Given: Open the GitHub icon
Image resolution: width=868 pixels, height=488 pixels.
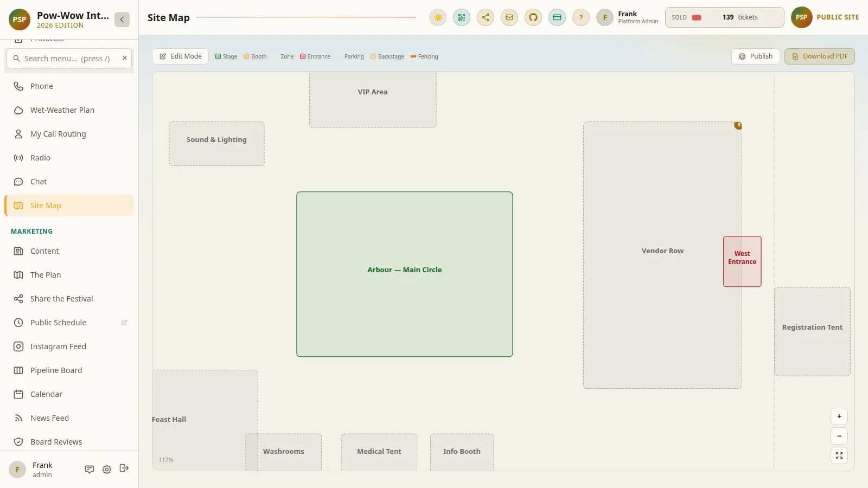Looking at the screenshot, I should click(x=533, y=17).
